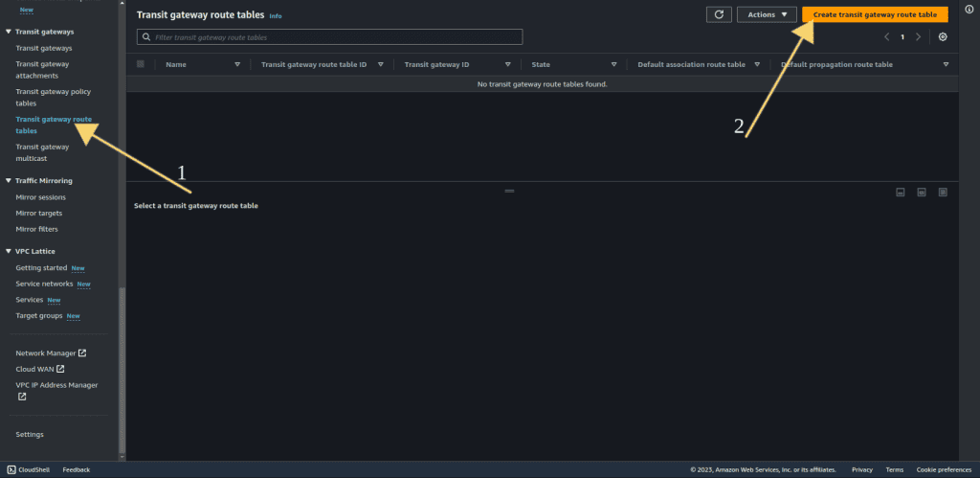Click page number 1

point(902,37)
